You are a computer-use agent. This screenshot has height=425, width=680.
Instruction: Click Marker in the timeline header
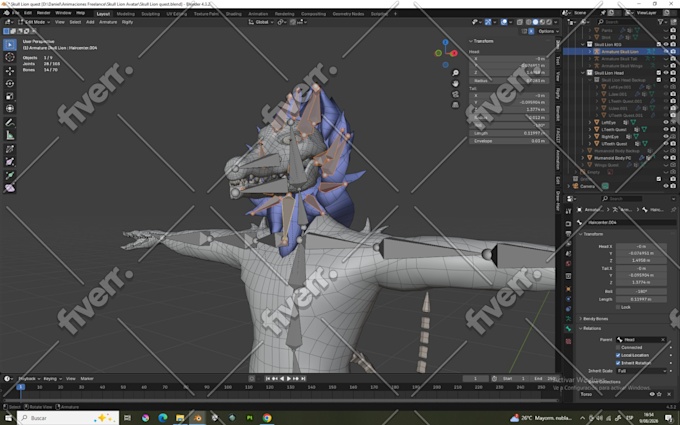tap(87, 379)
